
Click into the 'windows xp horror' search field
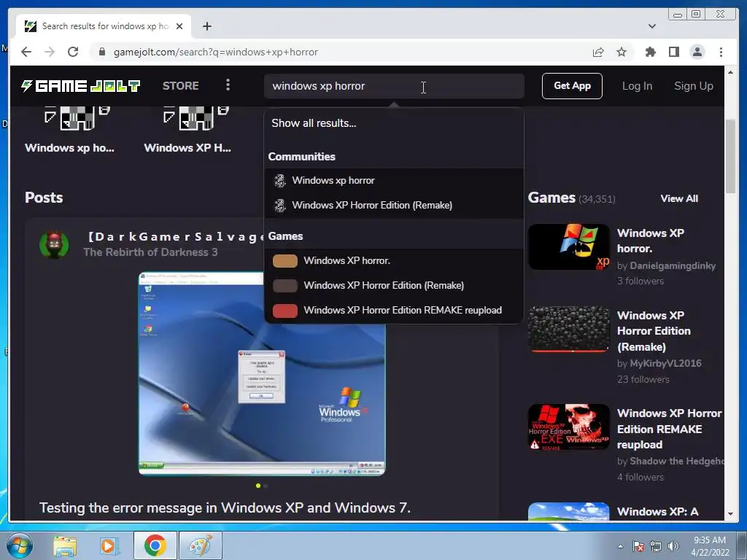point(394,86)
